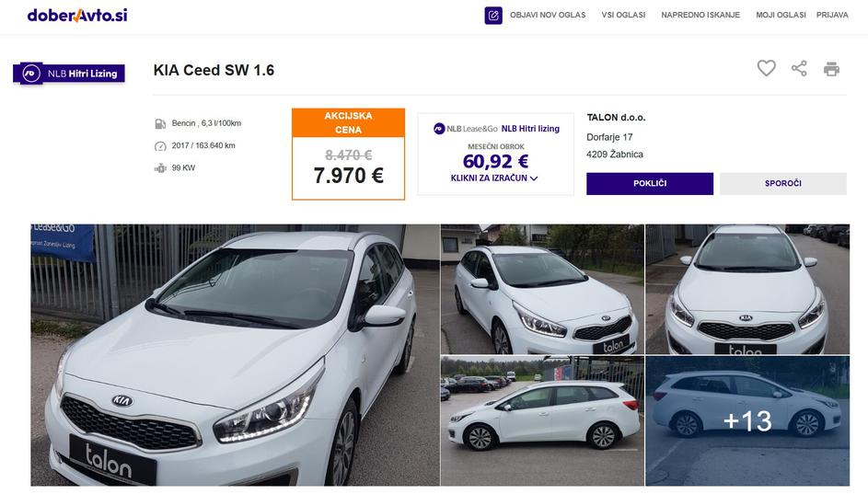Click the doberAvto.si logo
Viewport: 868px width, 494px height.
(77, 16)
